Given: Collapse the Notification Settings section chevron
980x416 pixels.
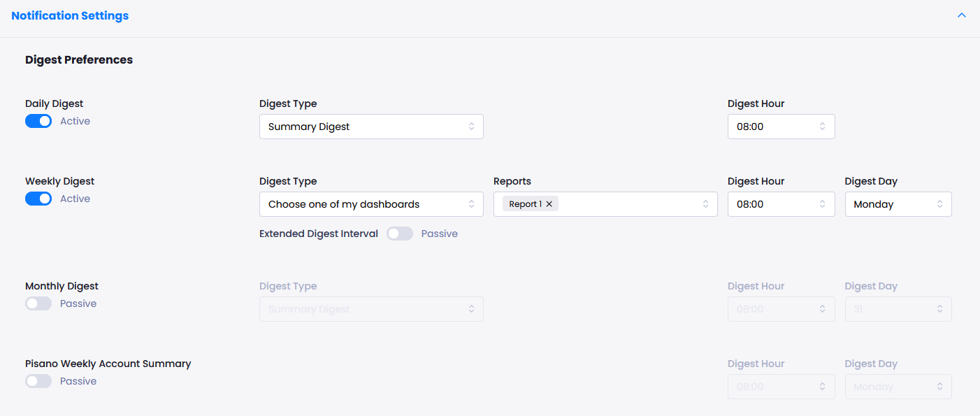Looking at the screenshot, I should [x=962, y=15].
